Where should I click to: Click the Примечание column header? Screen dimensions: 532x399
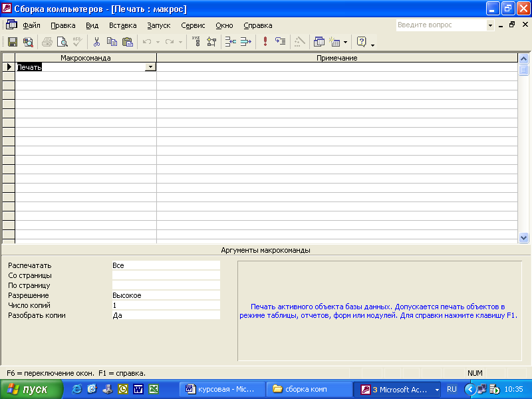(337, 58)
